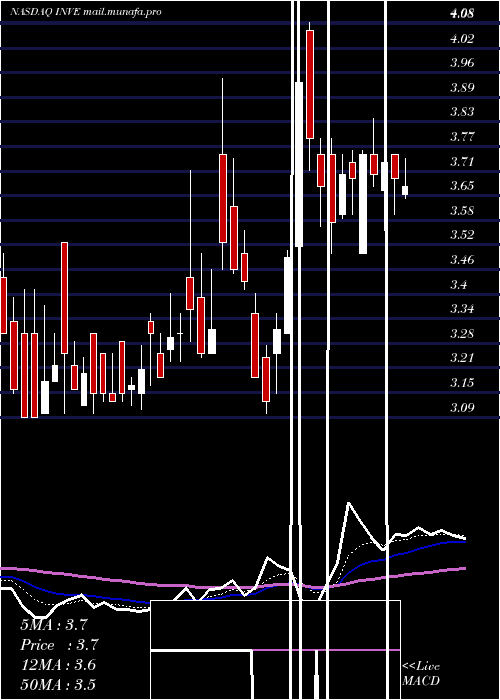Image resolution: width=500 pixels, height=700 pixels.
Task: Click the <<Live MACD label
Action: 421,674
